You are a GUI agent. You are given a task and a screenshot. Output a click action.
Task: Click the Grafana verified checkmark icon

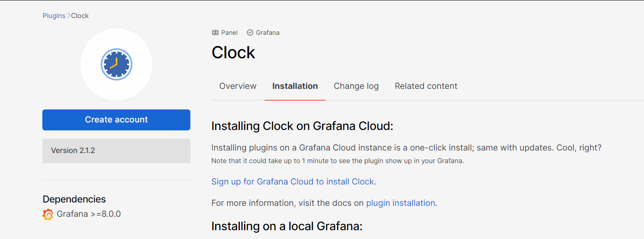point(250,33)
